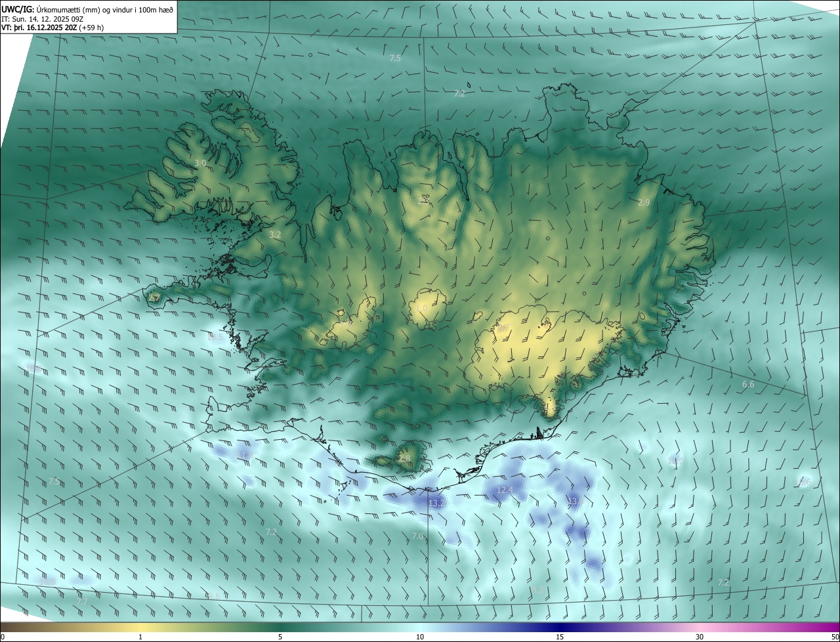Viewport: 840px width, 642px height.
Task: Click the 10 tick label on the color scale
Action: click(x=420, y=637)
